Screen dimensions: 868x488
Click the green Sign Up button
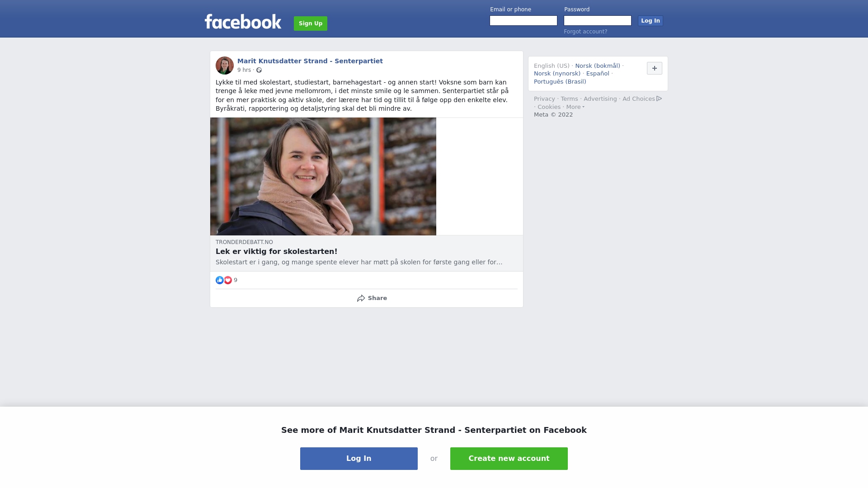(311, 23)
